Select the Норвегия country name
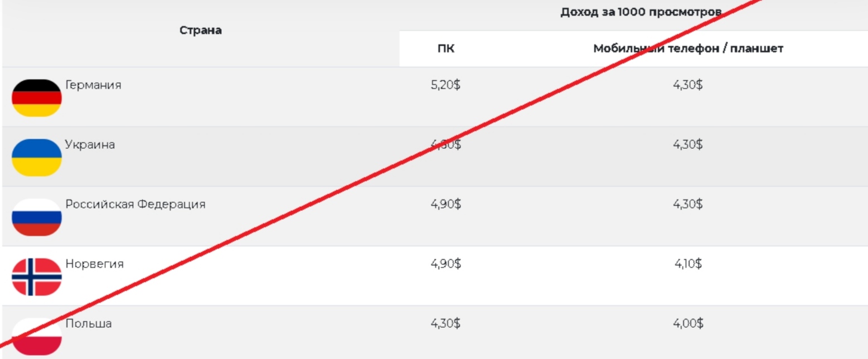 point(94,264)
